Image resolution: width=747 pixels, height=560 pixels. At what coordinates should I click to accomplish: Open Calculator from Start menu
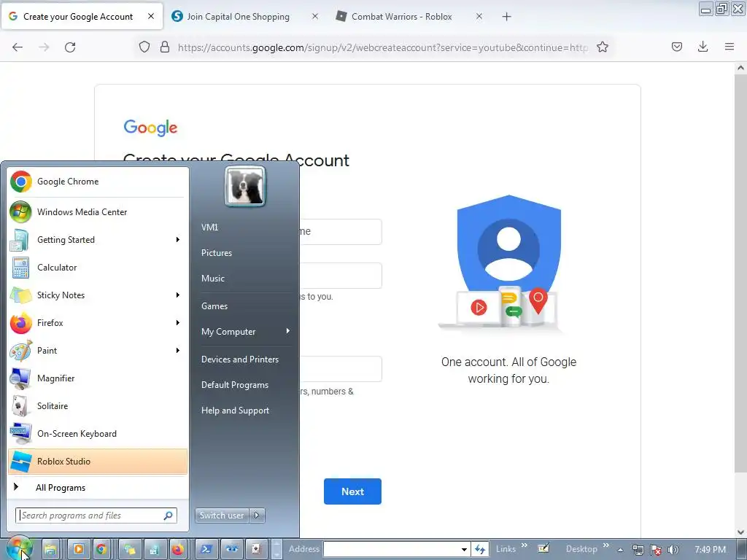click(x=98, y=267)
